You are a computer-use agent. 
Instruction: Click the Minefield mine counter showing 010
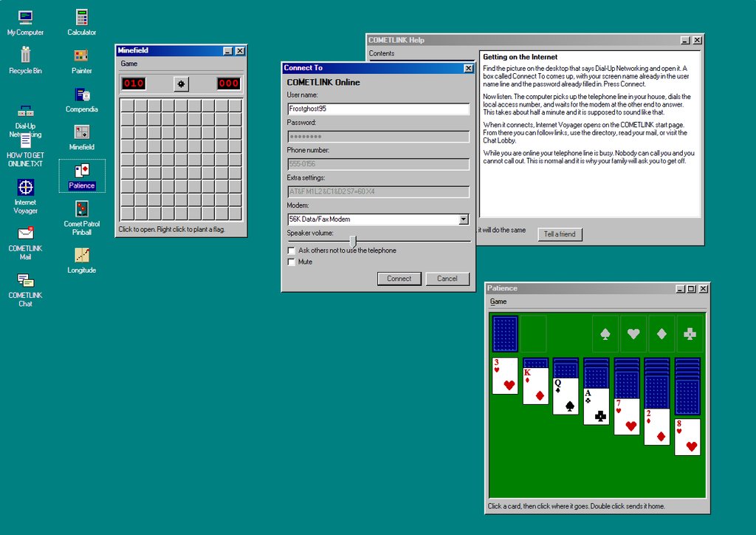point(134,84)
